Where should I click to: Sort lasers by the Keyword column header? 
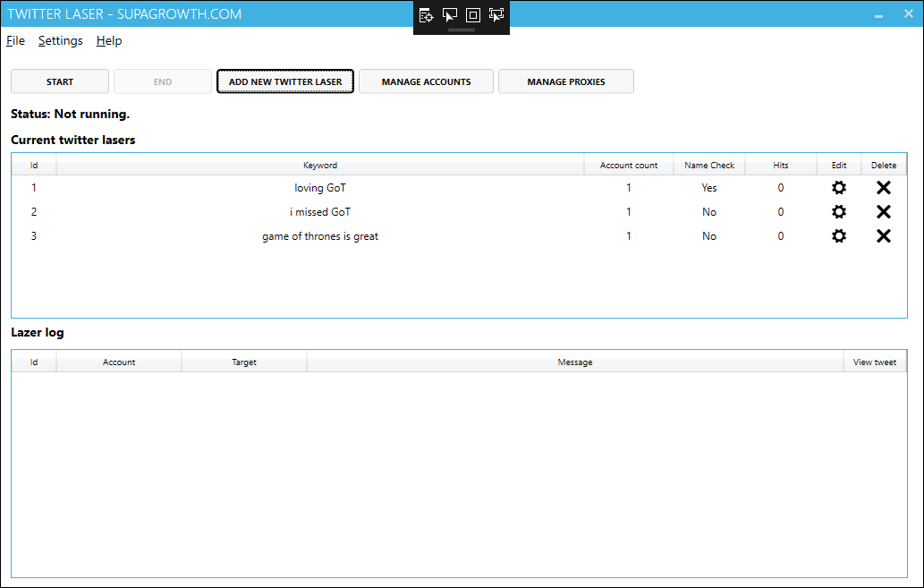(320, 166)
